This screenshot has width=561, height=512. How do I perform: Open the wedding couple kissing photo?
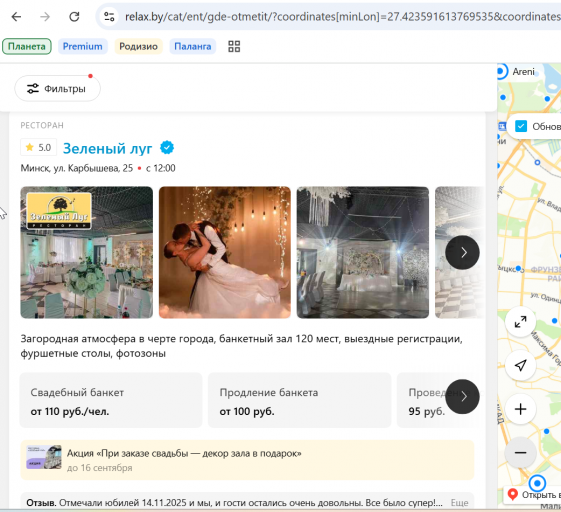pos(225,252)
